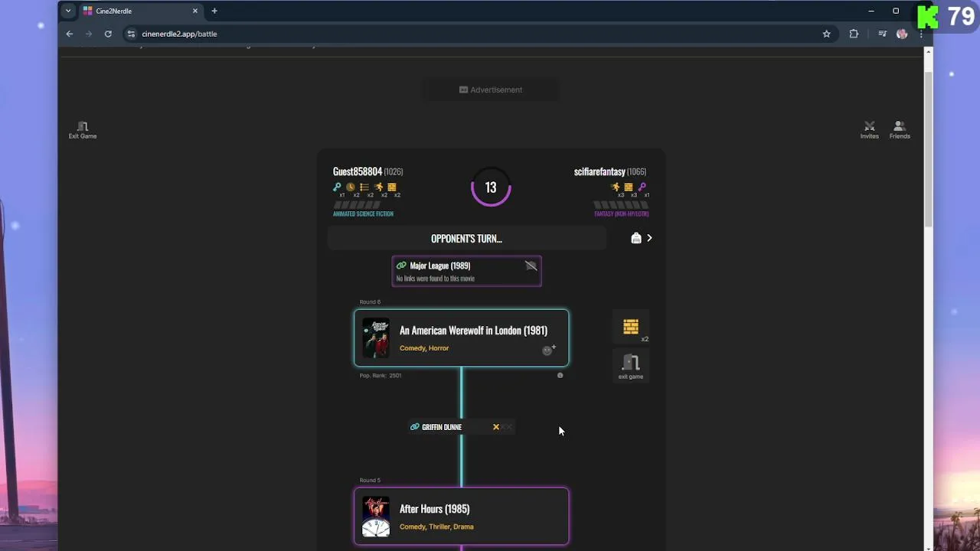Expand inventory with the right chevron
Image resolution: width=980 pixels, height=551 pixels.
(649, 238)
